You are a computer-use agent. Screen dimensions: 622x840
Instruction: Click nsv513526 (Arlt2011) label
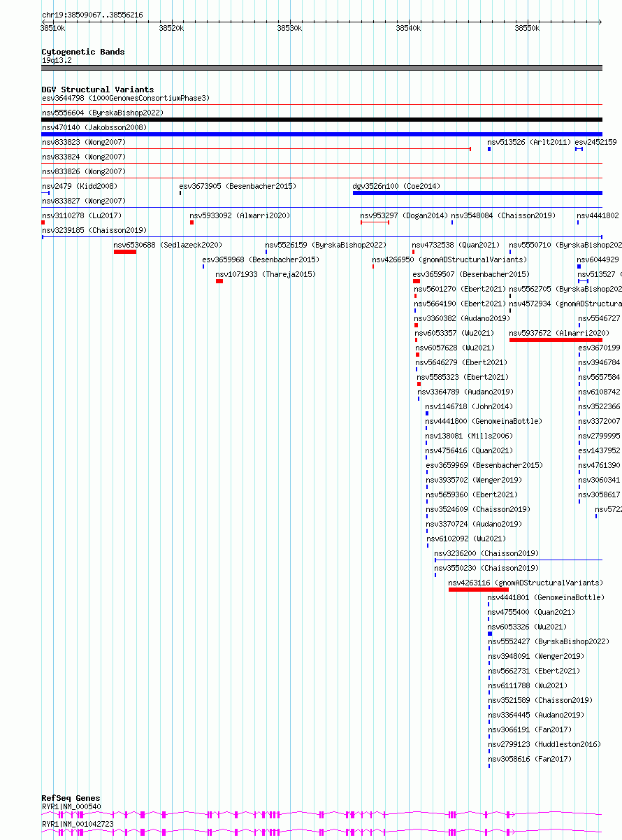point(529,142)
